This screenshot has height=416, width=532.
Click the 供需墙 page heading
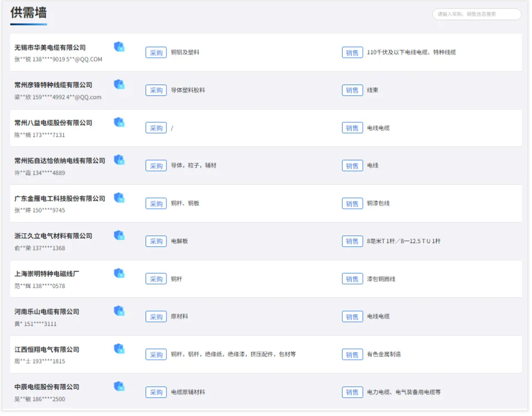(x=28, y=13)
